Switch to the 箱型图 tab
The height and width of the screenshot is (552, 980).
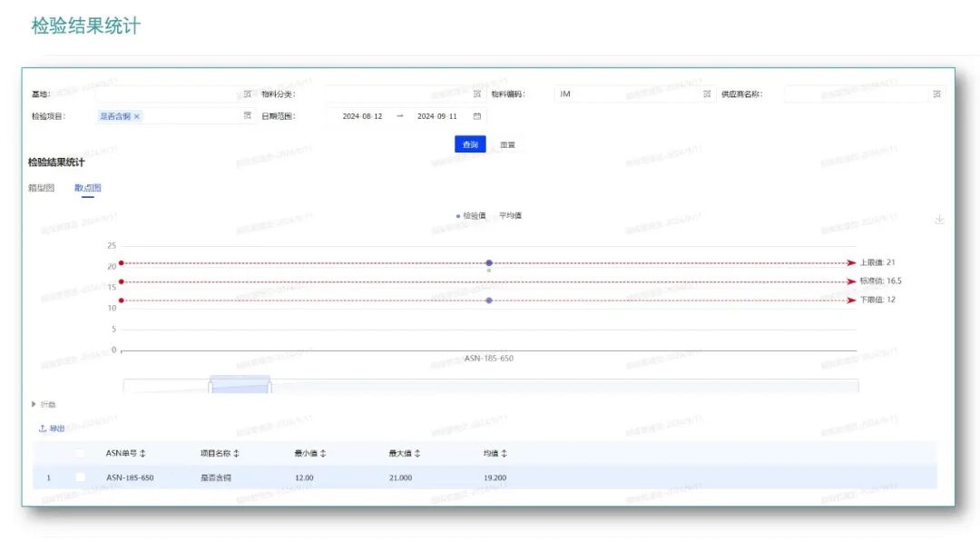41,188
